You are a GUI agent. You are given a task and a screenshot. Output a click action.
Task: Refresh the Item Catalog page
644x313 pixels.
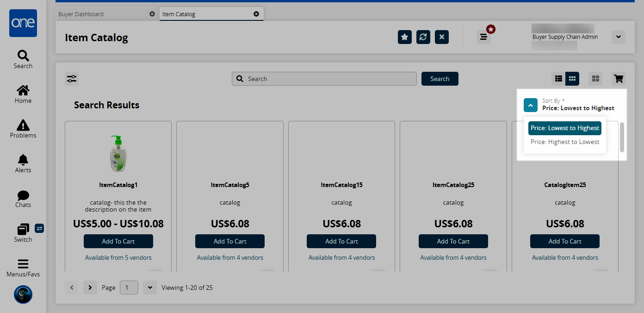tap(423, 37)
